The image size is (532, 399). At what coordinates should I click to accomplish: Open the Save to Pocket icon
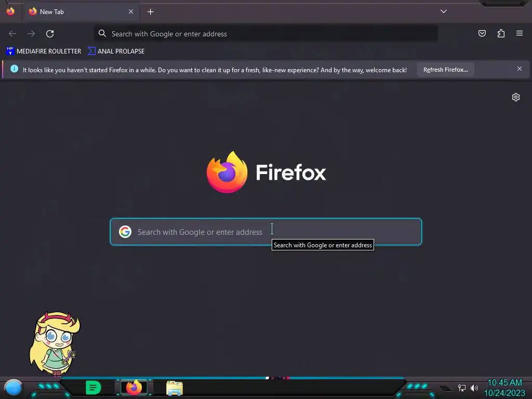tap(482, 33)
